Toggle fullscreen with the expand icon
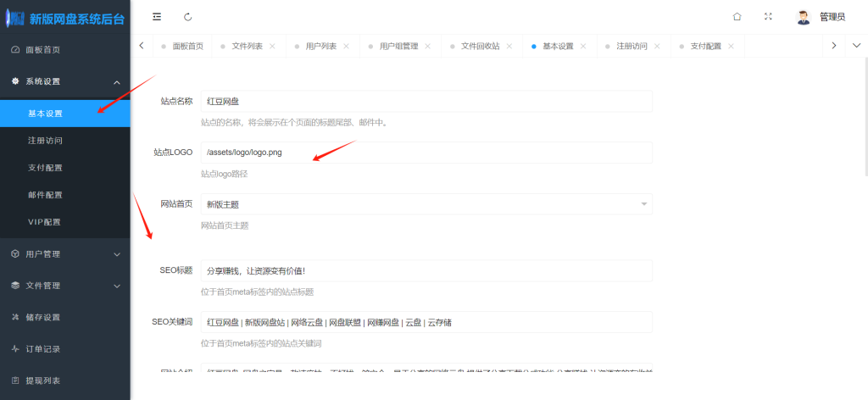The width and height of the screenshot is (868, 400). [768, 17]
